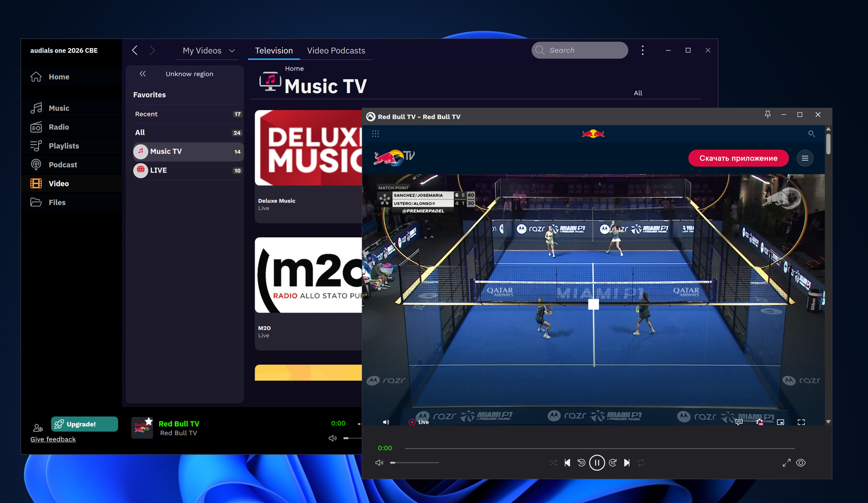868x503 pixels.
Task: Expand the My Videos dropdown
Action: coord(232,51)
